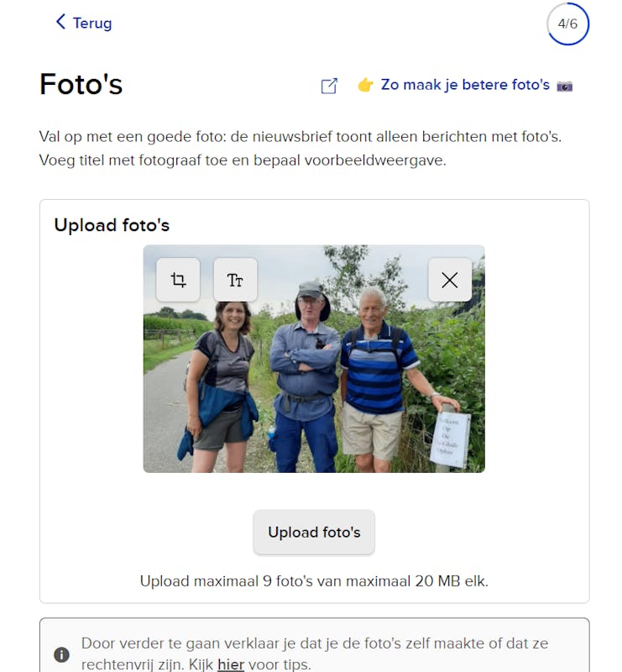Click the 'Upload foto's' section title
The image size is (622, 672).
(x=112, y=224)
